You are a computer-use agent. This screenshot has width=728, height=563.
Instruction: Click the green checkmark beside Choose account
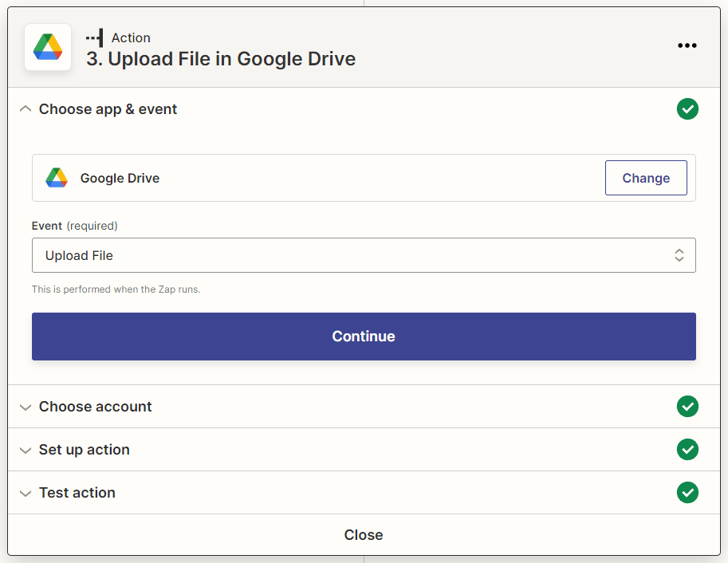pos(687,407)
